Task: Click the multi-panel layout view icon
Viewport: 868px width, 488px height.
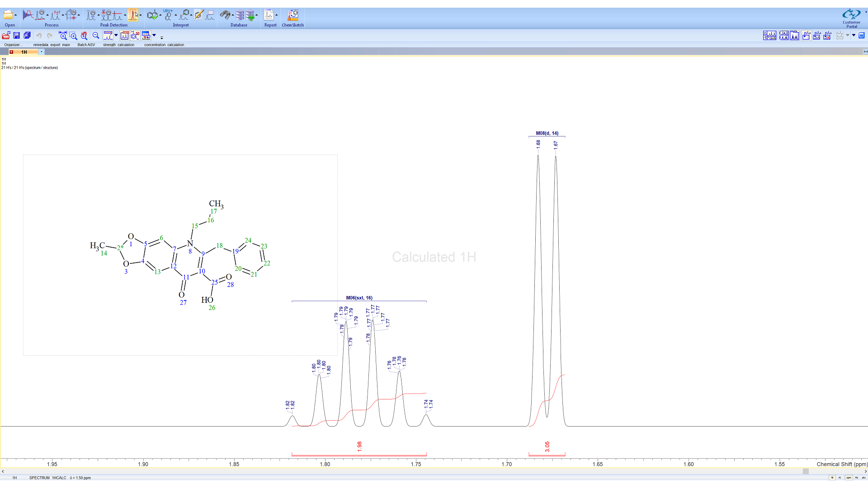Action: tap(769, 35)
